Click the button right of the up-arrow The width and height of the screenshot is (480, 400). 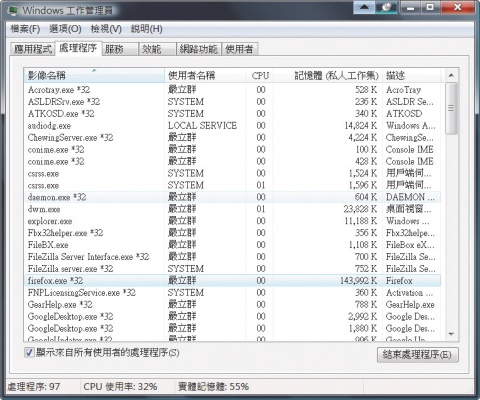tap(386, 7)
